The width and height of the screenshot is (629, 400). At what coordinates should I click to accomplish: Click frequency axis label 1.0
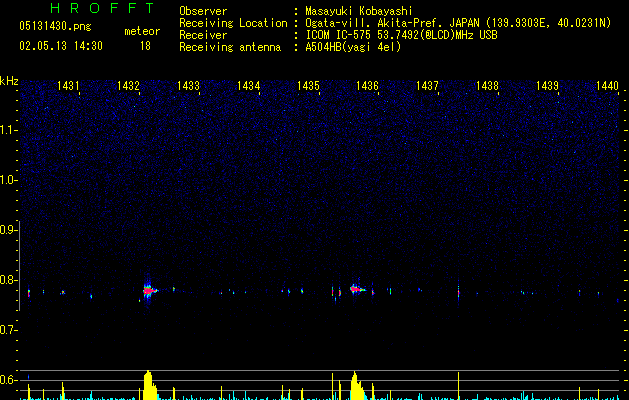8,180
